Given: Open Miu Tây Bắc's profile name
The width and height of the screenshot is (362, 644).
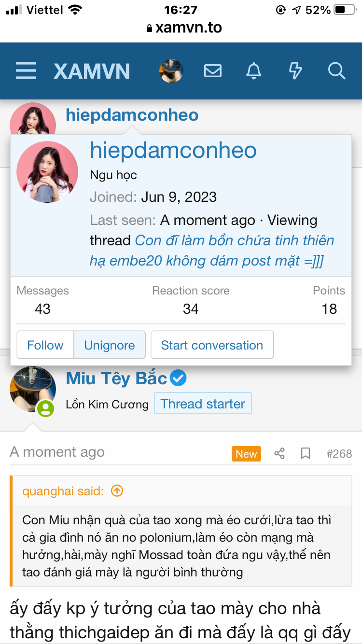Looking at the screenshot, I should pos(116,378).
